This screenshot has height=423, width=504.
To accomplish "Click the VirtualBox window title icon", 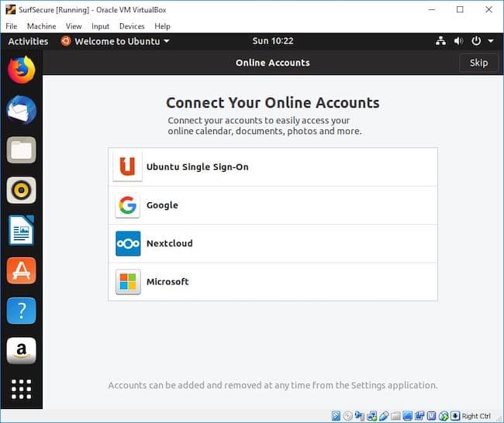I will [x=11, y=9].
